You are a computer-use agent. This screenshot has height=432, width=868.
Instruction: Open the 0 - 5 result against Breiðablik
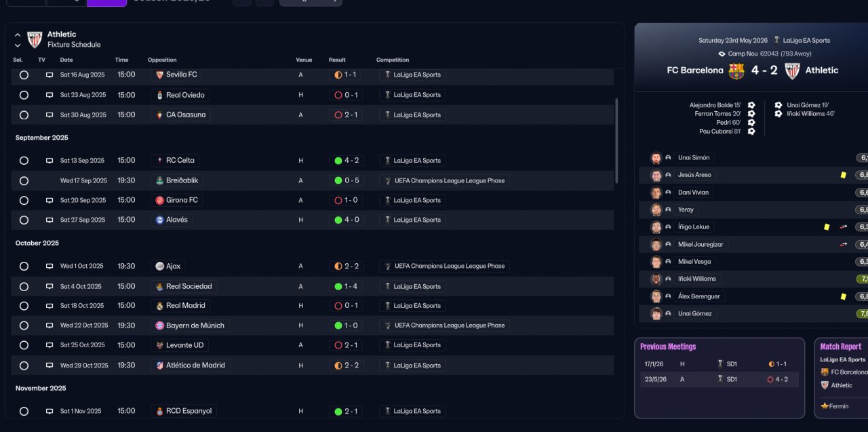pyautogui.click(x=347, y=180)
